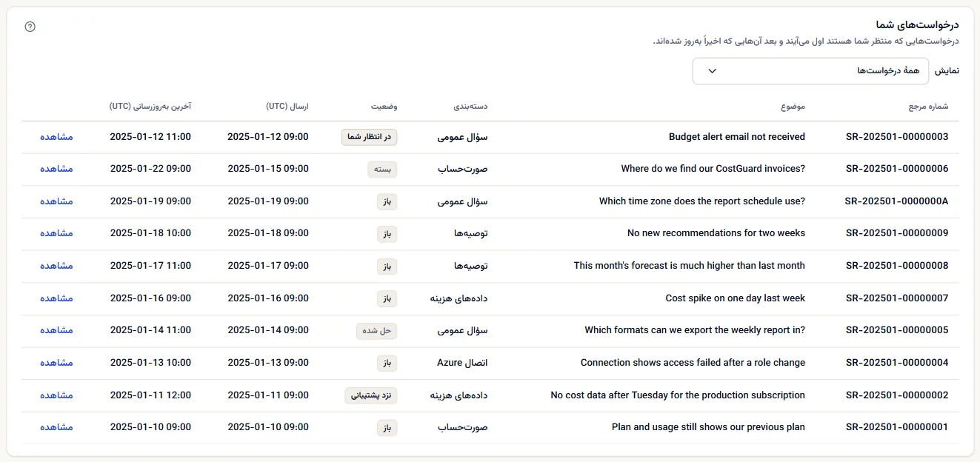Click subject 'Cost spike on one day last week'
This screenshot has height=462, width=980.
(x=736, y=298)
